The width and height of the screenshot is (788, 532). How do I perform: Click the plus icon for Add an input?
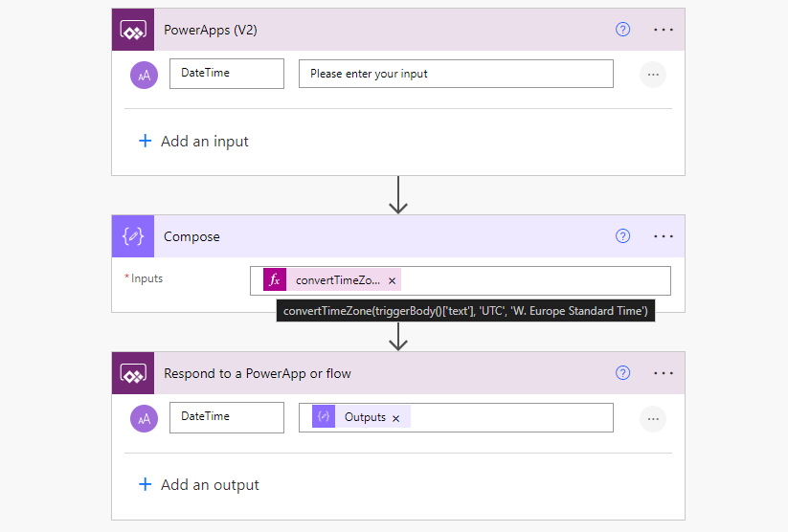point(145,141)
